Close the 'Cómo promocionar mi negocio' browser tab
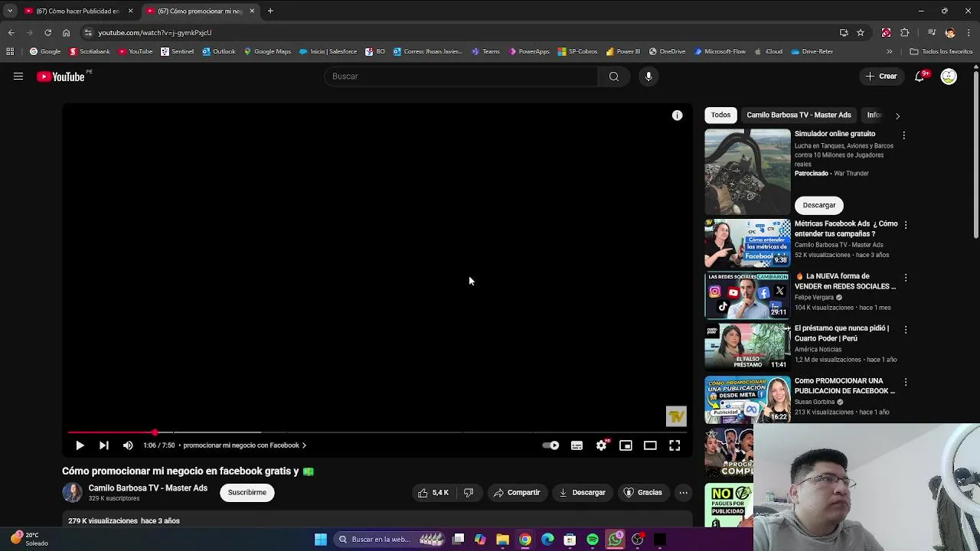Image resolution: width=980 pixels, height=551 pixels. (252, 11)
